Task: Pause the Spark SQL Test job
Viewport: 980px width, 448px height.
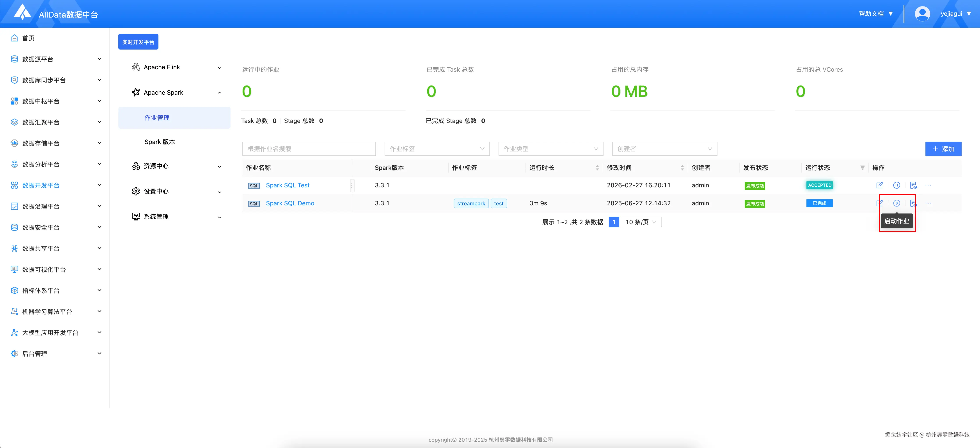Action: 896,185
